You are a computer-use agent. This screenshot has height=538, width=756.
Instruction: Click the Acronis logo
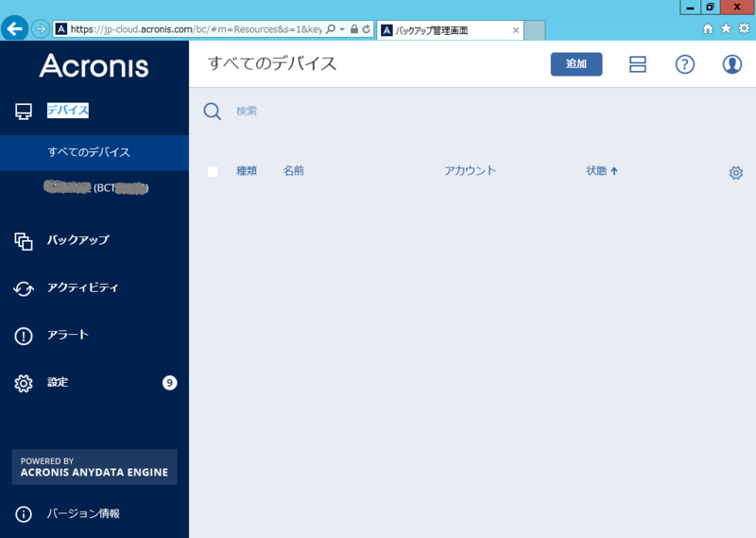(x=94, y=65)
